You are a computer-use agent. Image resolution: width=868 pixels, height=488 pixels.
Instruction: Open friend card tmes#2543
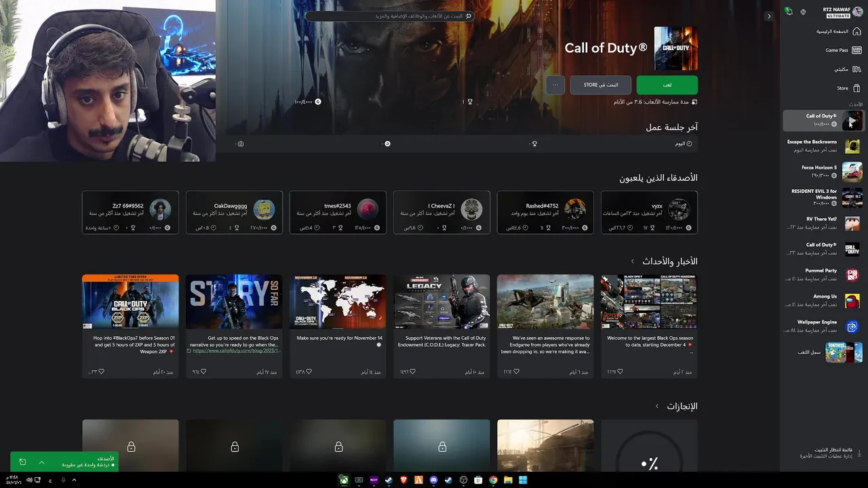(338, 212)
